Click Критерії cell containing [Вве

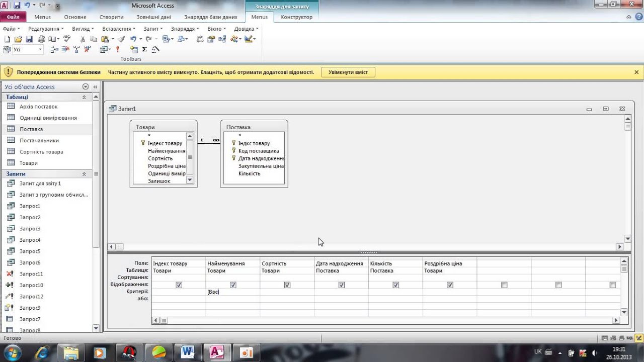(x=233, y=292)
